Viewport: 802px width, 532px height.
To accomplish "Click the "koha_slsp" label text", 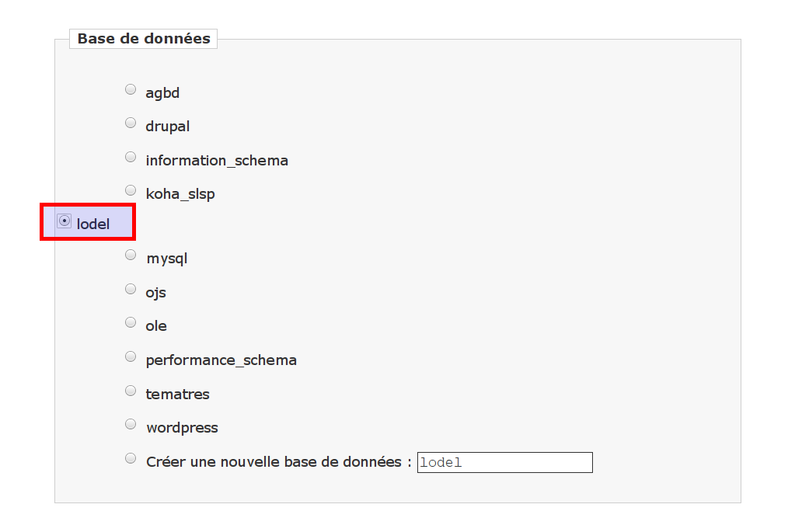I will (x=180, y=194).
